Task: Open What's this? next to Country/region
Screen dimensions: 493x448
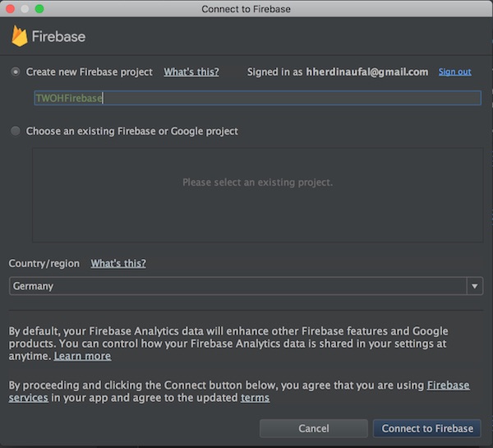Action: click(118, 264)
